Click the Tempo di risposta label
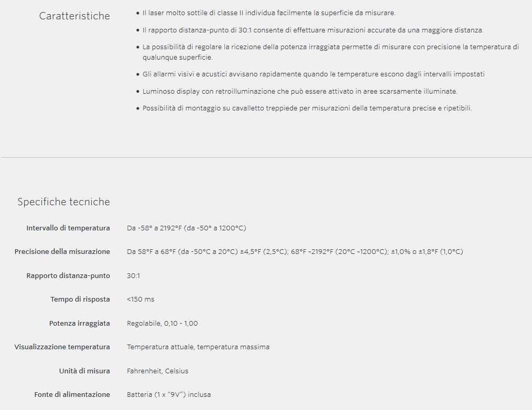This screenshot has height=410, width=532. coord(80,299)
